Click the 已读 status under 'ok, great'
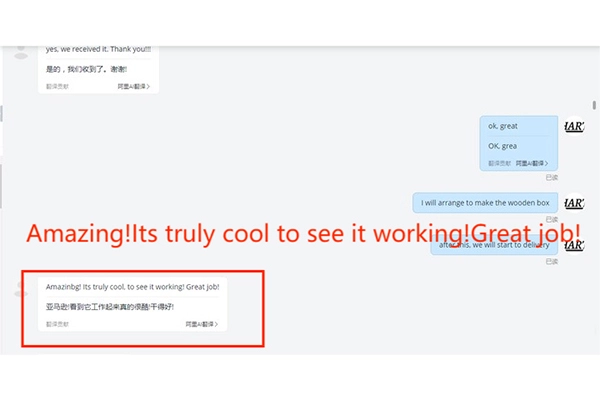 click(x=551, y=177)
